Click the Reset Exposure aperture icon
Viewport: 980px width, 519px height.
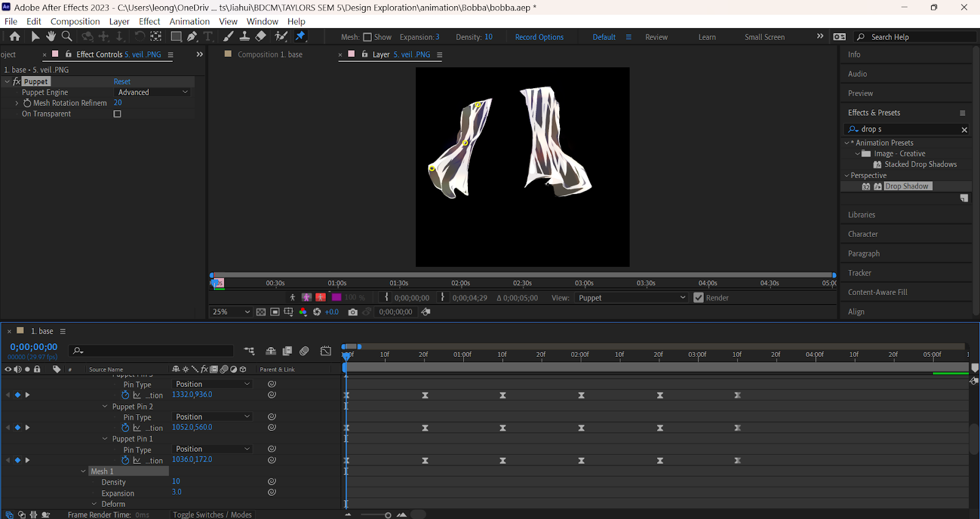point(317,312)
